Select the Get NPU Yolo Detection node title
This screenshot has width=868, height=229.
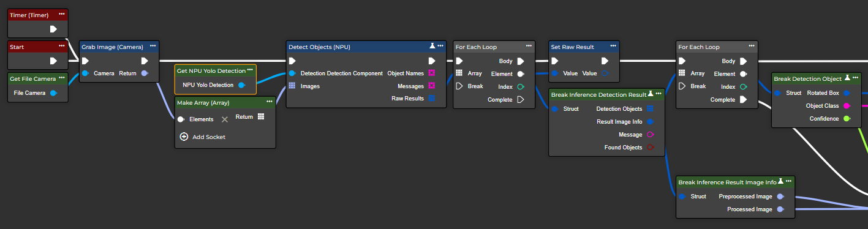click(211, 70)
